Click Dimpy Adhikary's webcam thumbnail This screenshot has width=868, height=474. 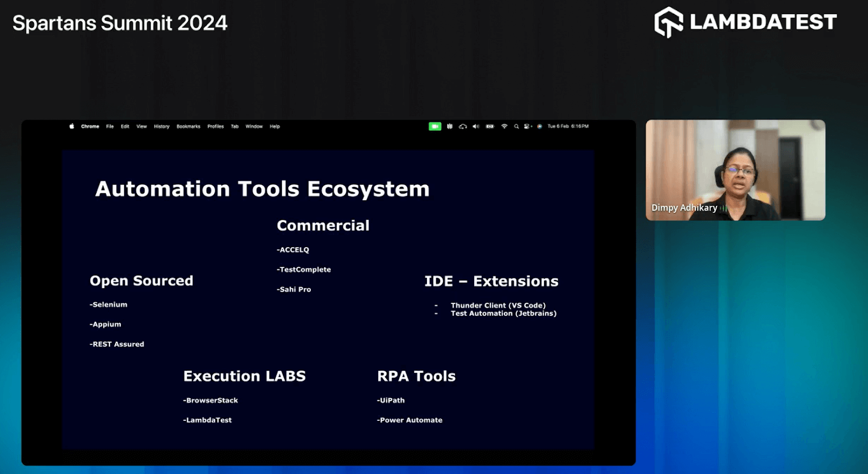pyautogui.click(x=736, y=170)
